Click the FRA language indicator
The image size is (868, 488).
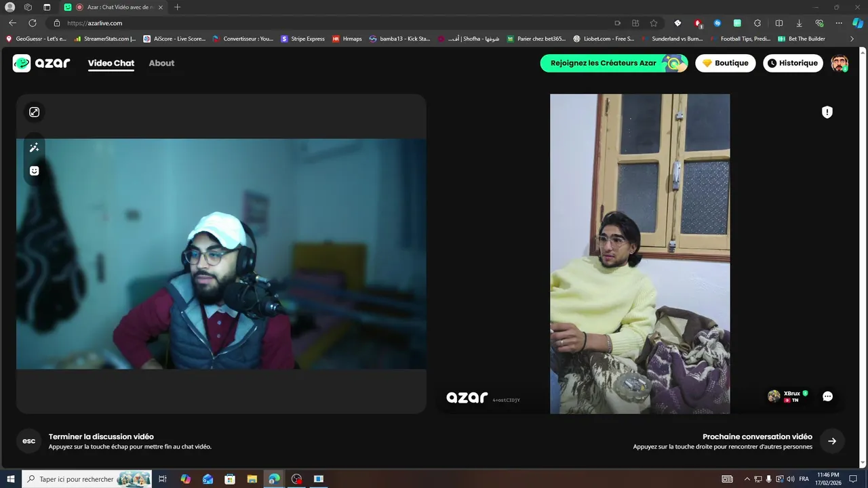804,479
